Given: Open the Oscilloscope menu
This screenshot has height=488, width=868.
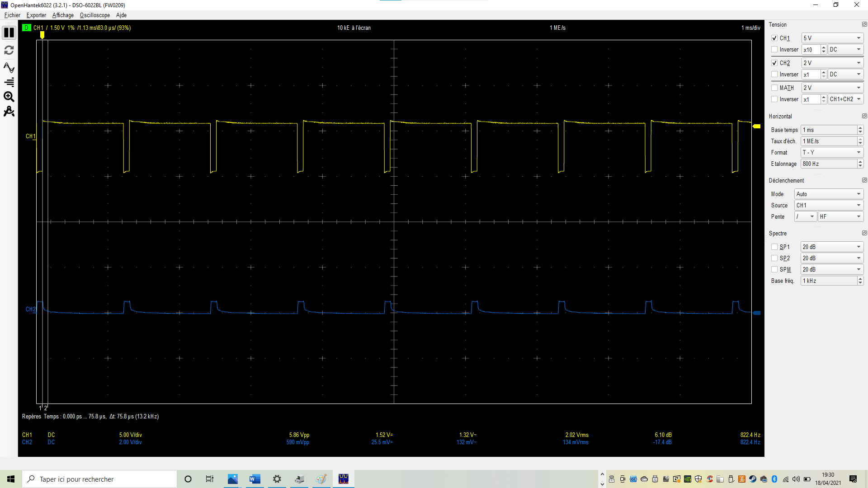Looking at the screenshot, I should 94,15.
